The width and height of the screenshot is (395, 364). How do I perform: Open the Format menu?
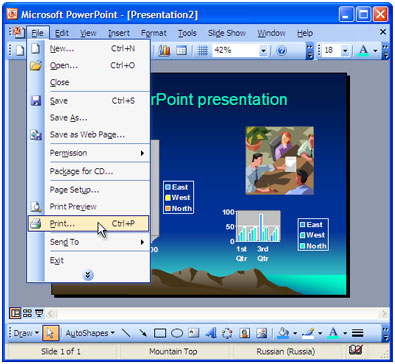point(153,33)
